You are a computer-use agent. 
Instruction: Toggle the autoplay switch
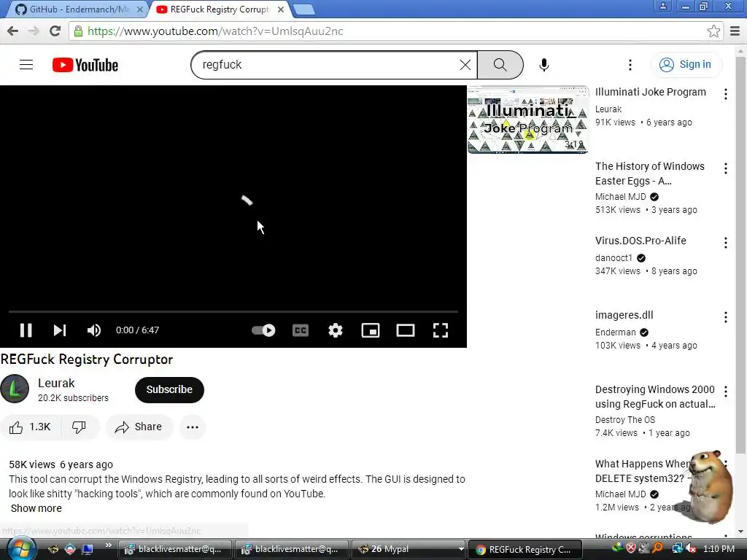click(263, 330)
